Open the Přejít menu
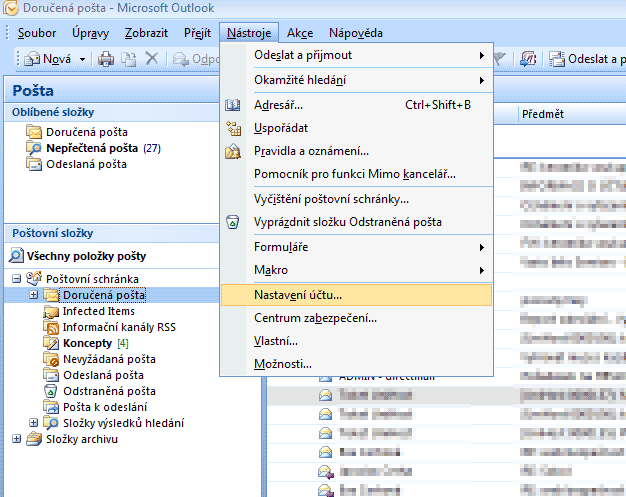 pos(197,33)
